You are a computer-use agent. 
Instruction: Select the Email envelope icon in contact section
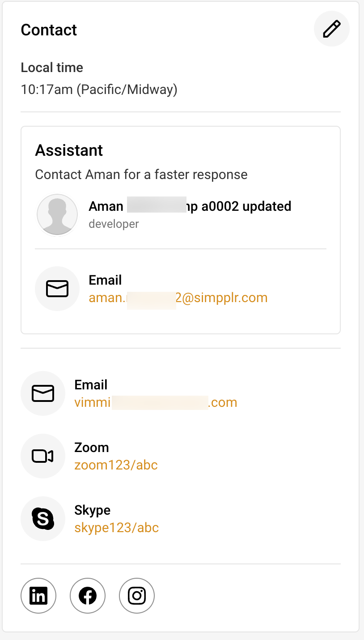(42, 393)
